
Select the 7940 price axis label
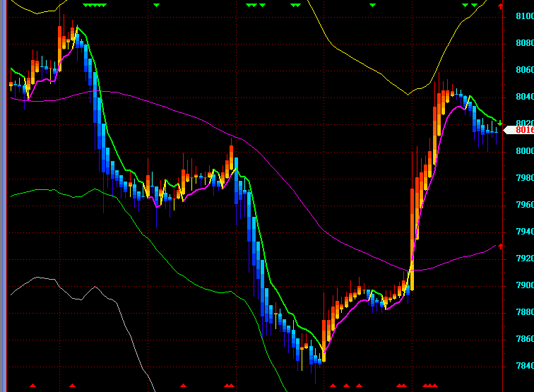(525, 232)
